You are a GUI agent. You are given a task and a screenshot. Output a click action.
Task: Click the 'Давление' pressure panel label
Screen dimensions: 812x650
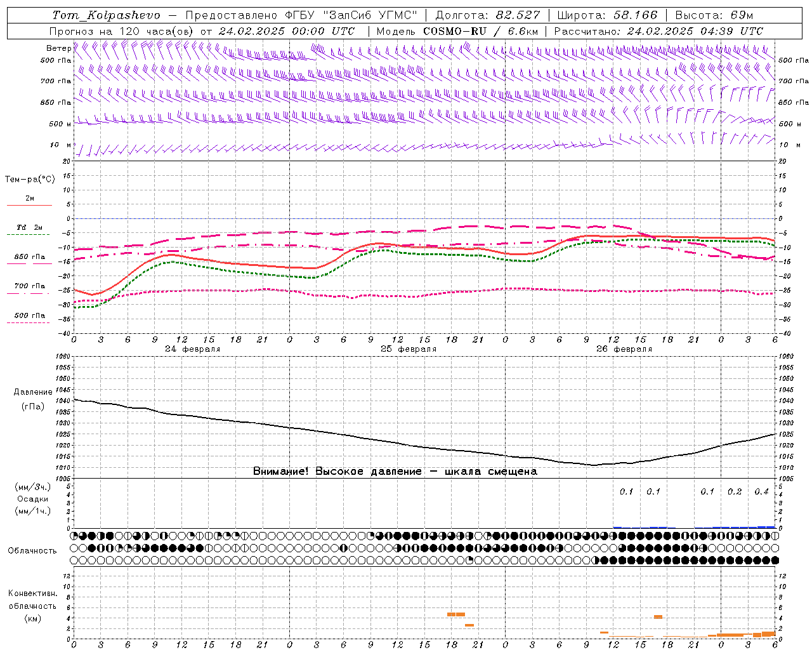[x=33, y=392]
